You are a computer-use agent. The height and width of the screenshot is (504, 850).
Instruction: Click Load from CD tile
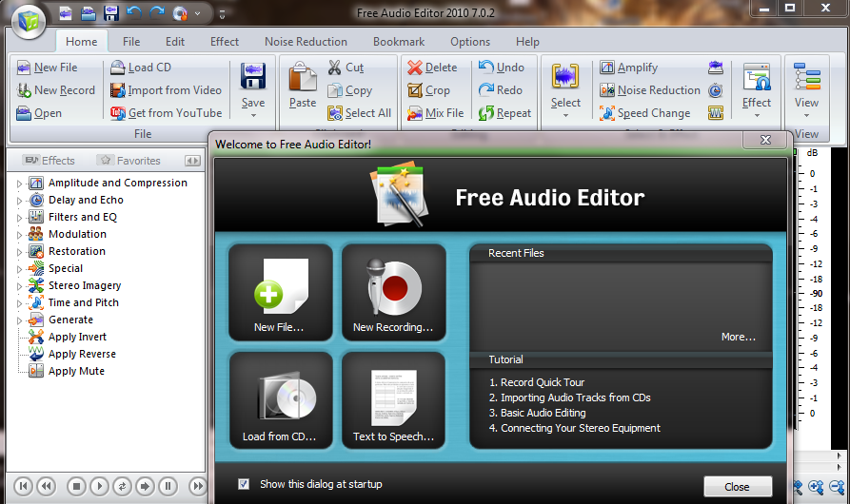pyautogui.click(x=281, y=400)
